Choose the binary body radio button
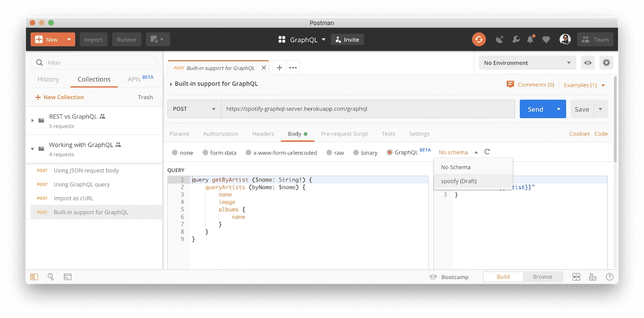This screenshot has height=318, width=644. click(x=356, y=153)
